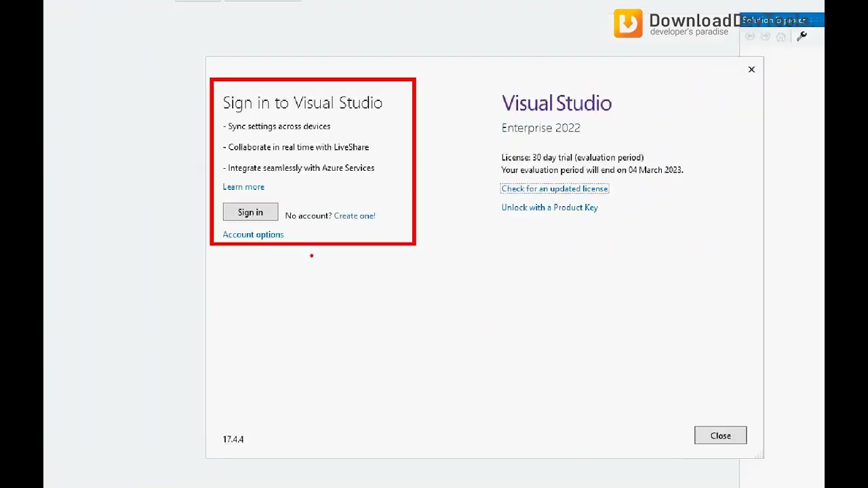
Task: Unlock with a Product Key link
Action: point(549,207)
